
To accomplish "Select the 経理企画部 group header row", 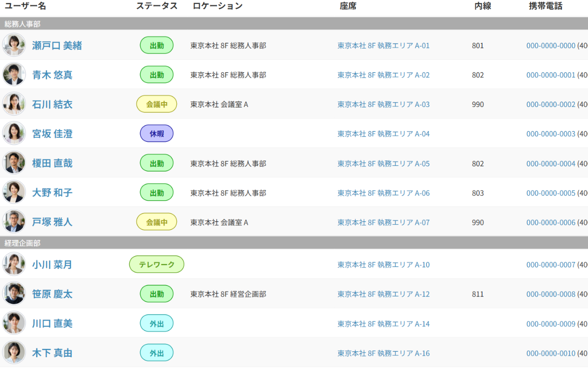I will [x=294, y=243].
